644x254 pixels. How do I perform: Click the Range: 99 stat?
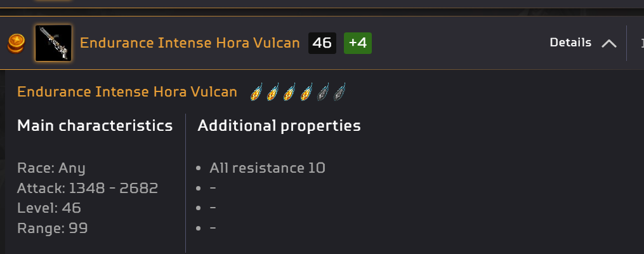(x=52, y=228)
